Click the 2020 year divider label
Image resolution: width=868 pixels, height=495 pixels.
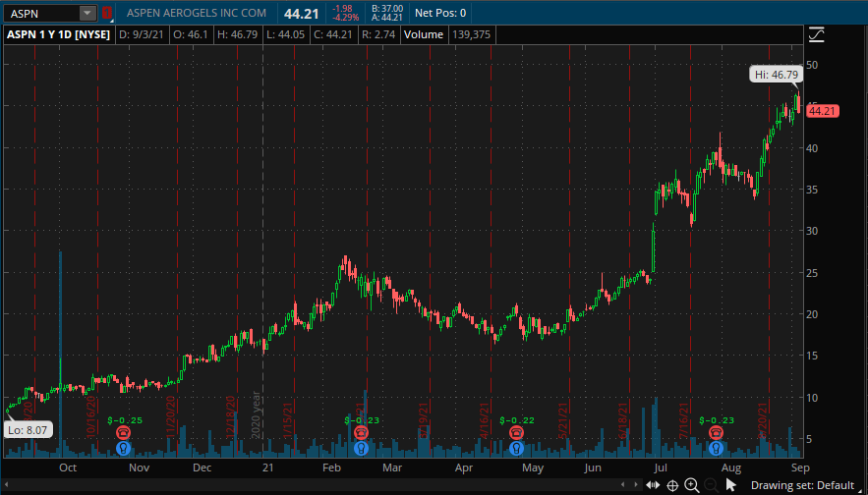pos(256,414)
